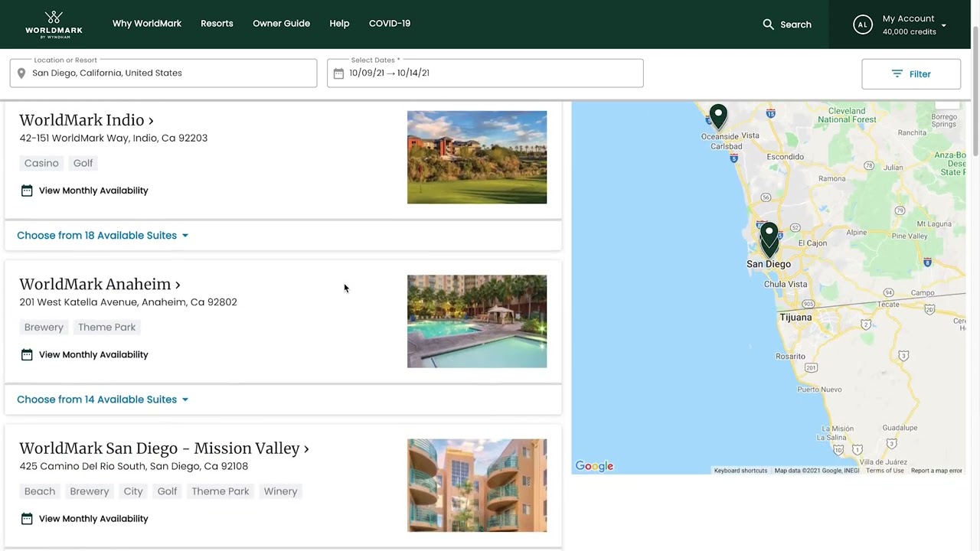This screenshot has height=551, width=980.
Task: Click the City tag under Mission Valley
Action: 133,491
